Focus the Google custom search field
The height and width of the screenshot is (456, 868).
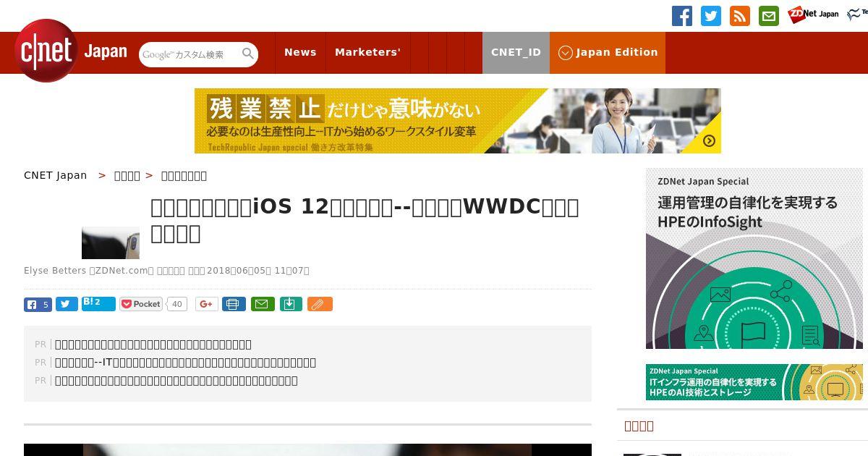click(x=190, y=54)
